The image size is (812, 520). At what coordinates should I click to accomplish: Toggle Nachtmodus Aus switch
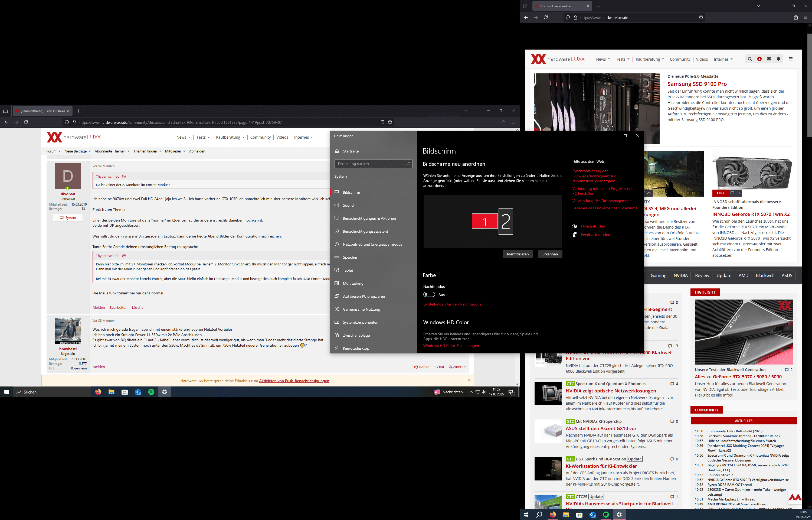[x=429, y=294]
